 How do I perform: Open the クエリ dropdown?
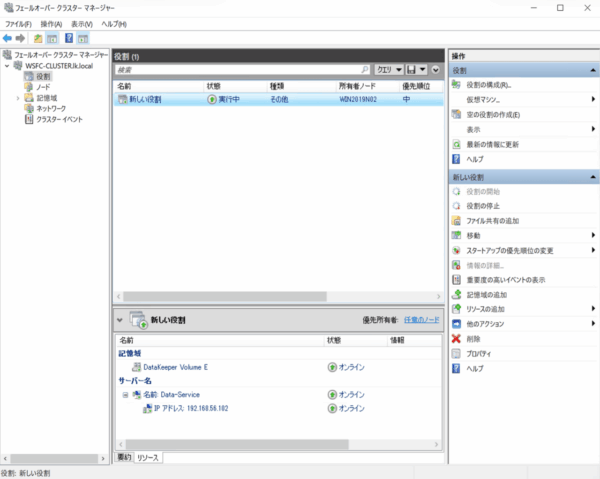389,70
